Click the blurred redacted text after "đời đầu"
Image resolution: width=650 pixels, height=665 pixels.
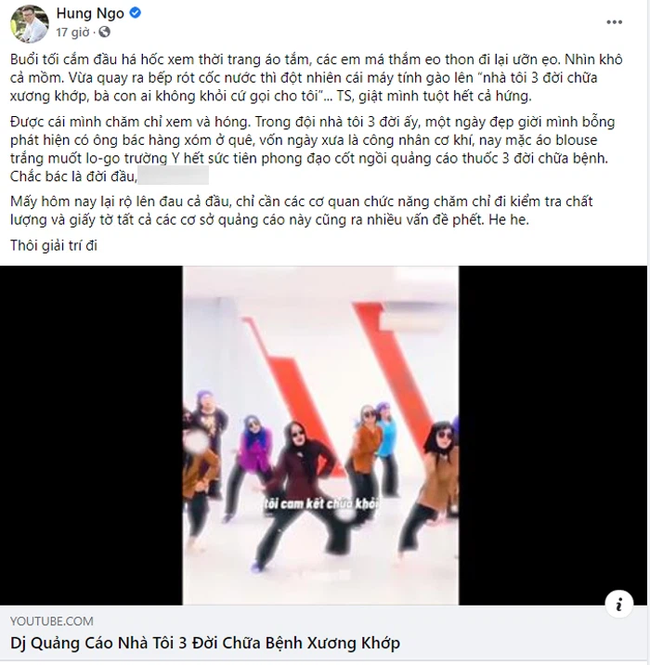point(173,176)
